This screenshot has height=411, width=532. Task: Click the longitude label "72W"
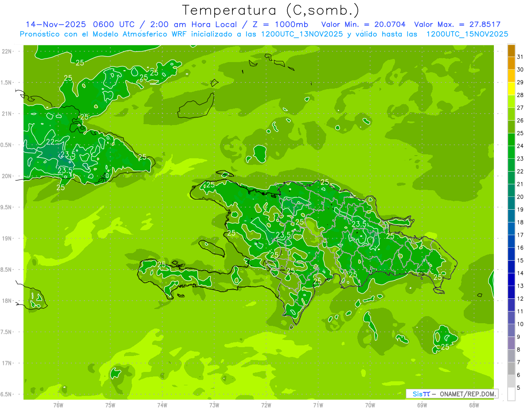click(266, 405)
